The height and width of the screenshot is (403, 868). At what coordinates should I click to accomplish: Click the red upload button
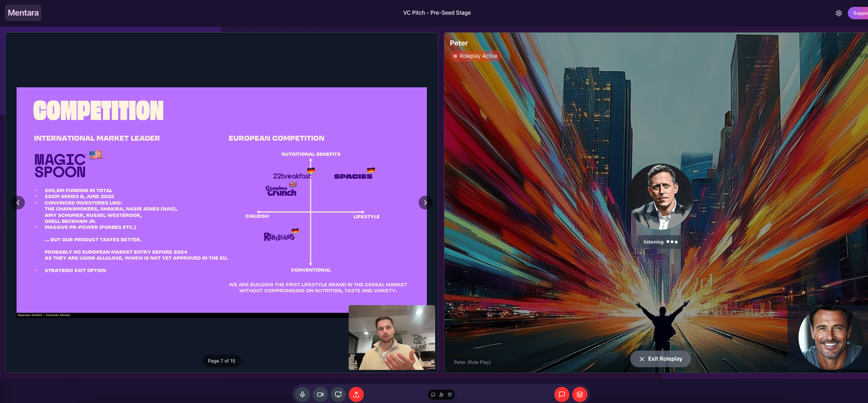[356, 394]
